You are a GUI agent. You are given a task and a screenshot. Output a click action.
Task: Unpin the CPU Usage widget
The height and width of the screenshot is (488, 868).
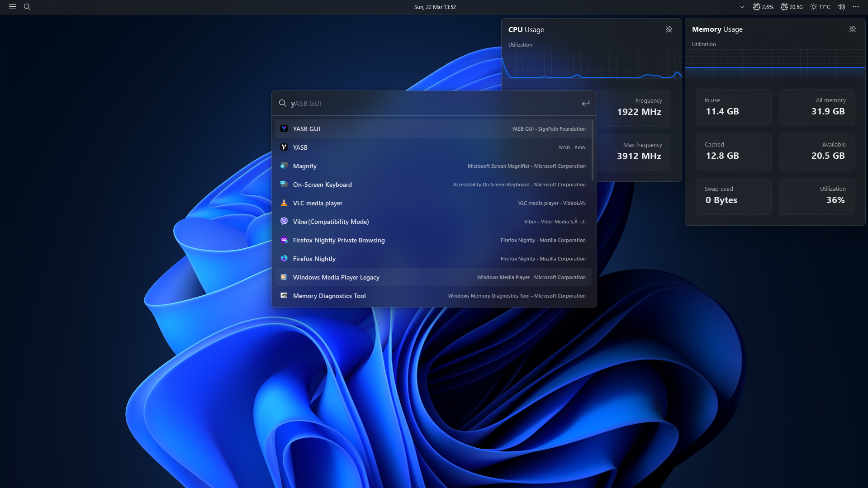pyautogui.click(x=669, y=29)
